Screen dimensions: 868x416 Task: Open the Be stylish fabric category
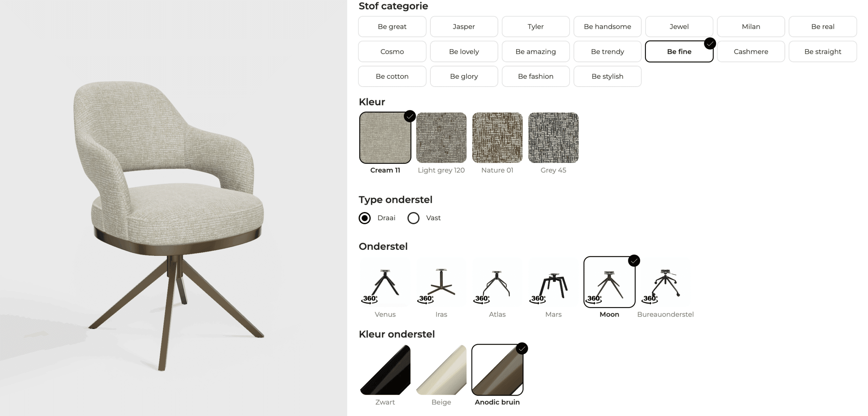click(x=607, y=76)
